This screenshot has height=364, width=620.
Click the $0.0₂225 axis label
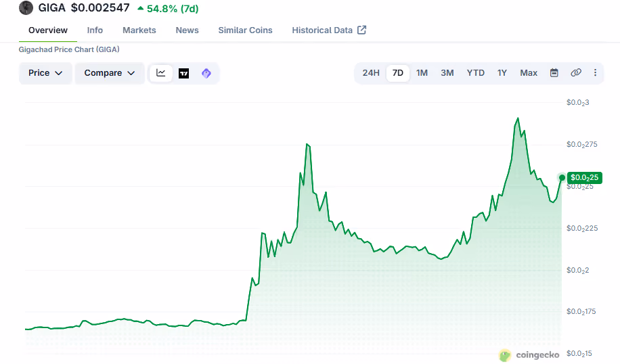pos(581,229)
